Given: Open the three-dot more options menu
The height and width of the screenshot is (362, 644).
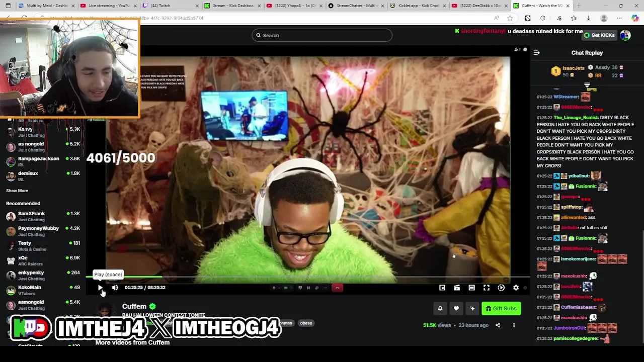Looking at the screenshot, I should tap(514, 325).
